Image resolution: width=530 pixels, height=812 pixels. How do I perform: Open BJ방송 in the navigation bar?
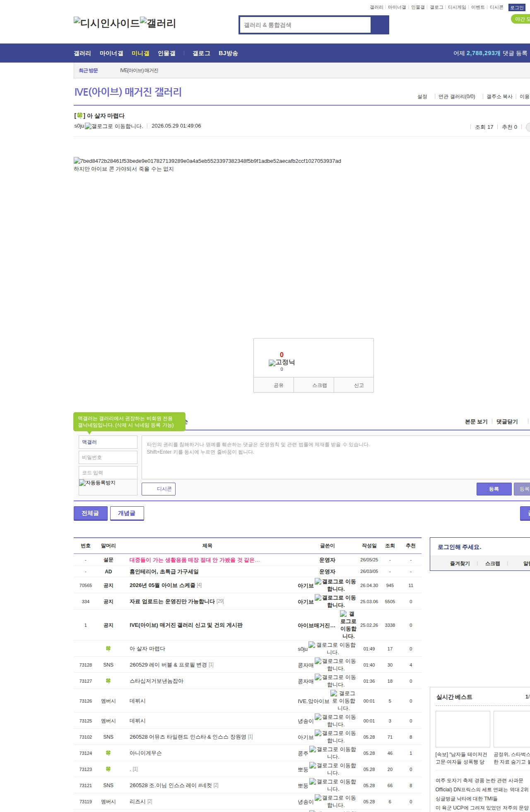[228, 53]
